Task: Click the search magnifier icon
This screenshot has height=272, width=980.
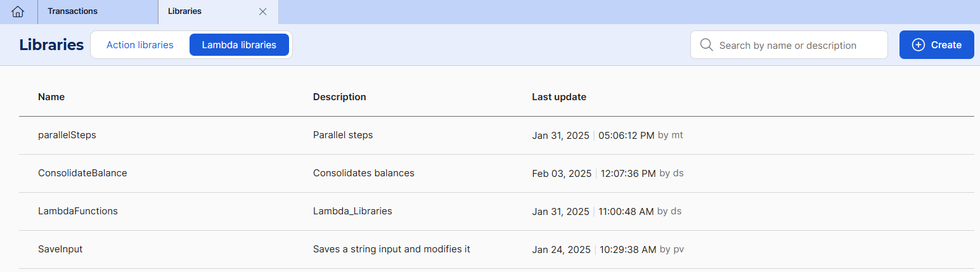Action: [x=706, y=45]
